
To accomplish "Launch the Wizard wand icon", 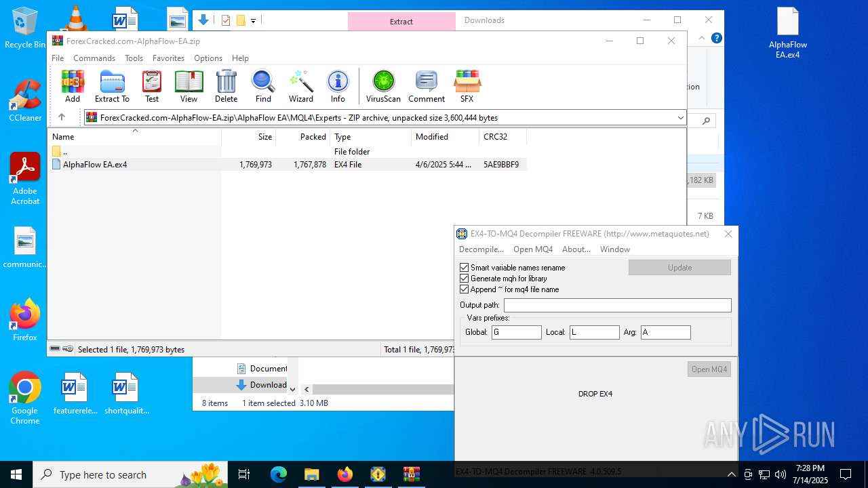I will (x=301, y=86).
